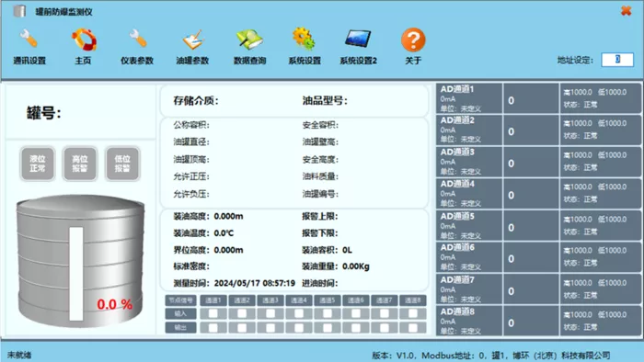Click 界位高度 value 0.000m
644x362 pixels.
coord(228,250)
